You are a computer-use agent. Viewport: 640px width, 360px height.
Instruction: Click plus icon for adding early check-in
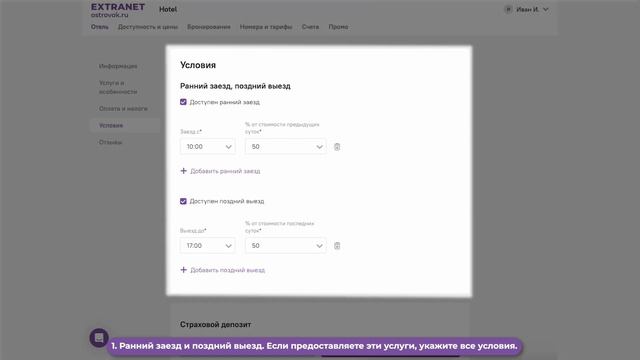184,171
